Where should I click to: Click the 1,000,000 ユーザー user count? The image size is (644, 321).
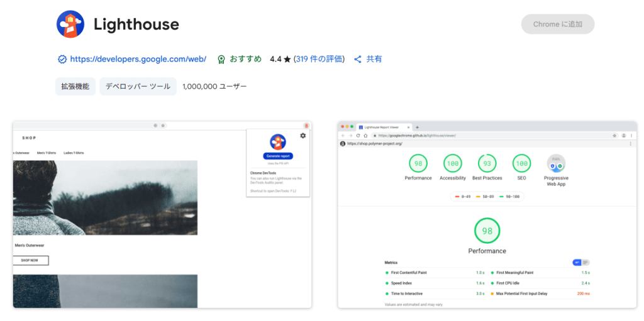pos(214,87)
